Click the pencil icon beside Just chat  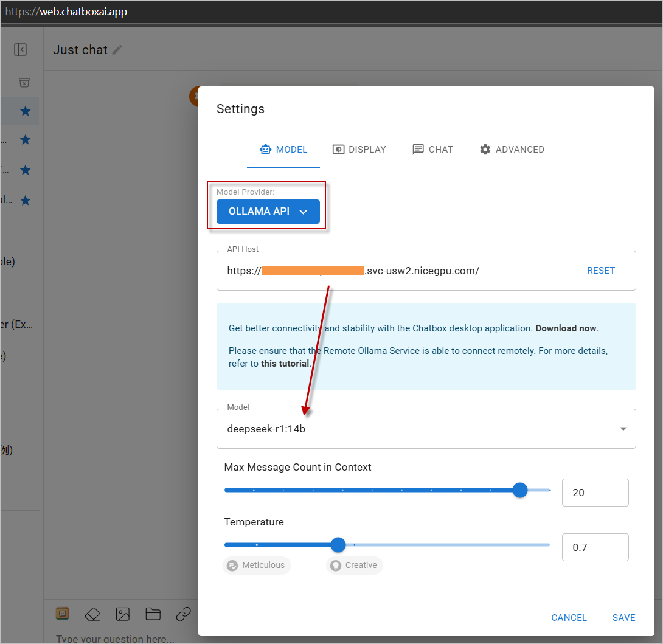pyautogui.click(x=117, y=50)
